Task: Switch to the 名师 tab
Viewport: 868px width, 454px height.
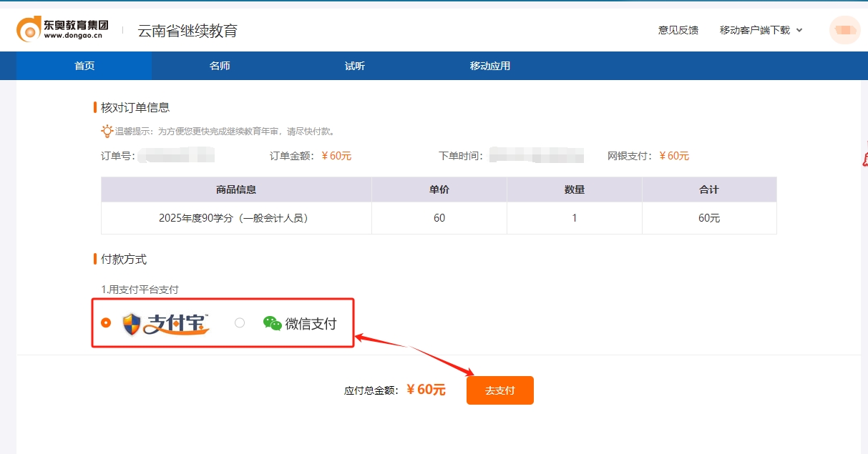Action: [x=219, y=65]
